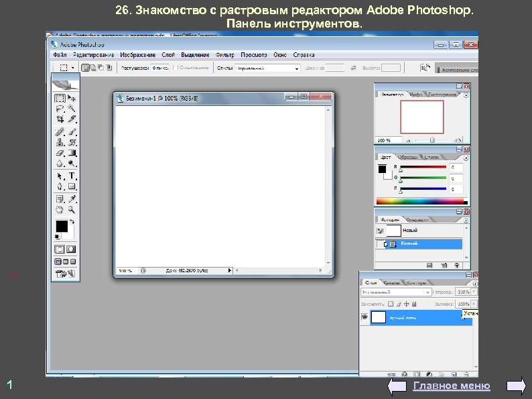Go to previous slide arrow
532x399 pixels.
pos(397,386)
